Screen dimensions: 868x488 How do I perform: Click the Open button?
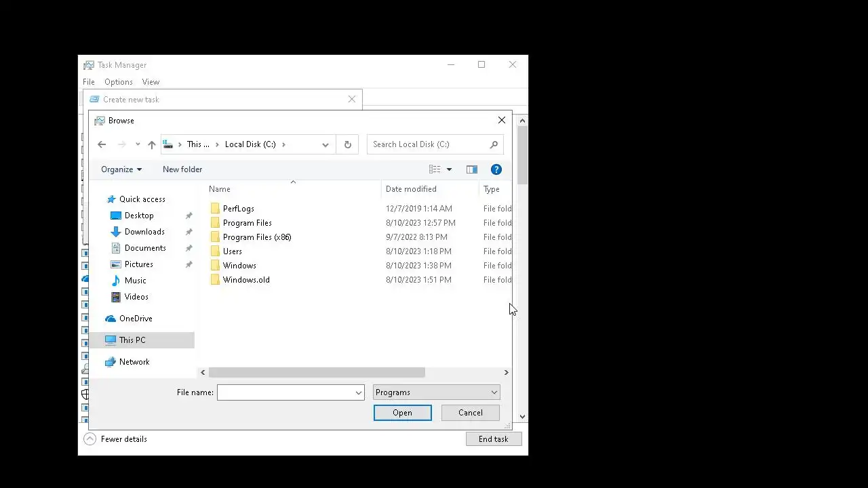tap(402, 413)
